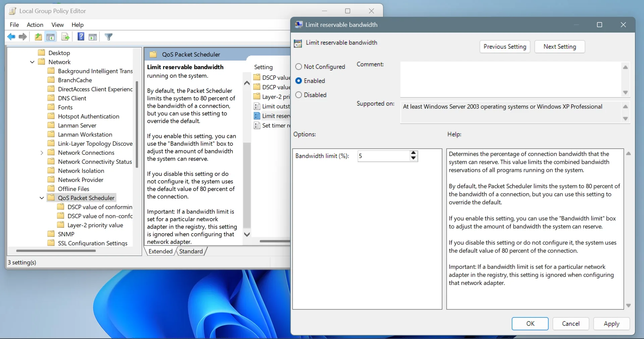Click the Forward arrow toolbar icon
The image size is (644, 339).
[23, 37]
